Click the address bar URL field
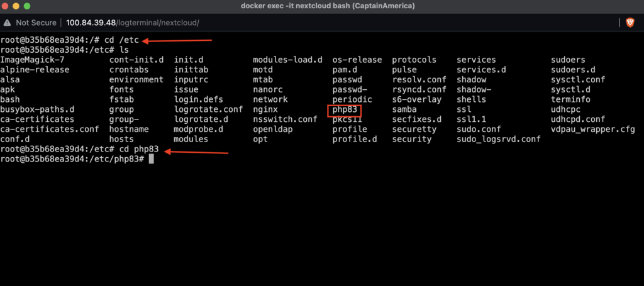Viewport: 644px width, 286px height. [133, 23]
